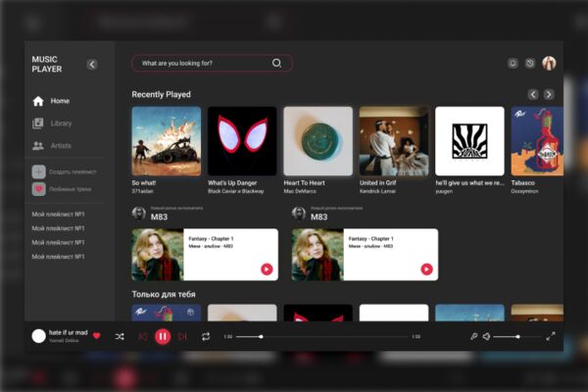588x392 pixels.
Task: Open the 'United in Grief' cover
Action: tap(394, 141)
